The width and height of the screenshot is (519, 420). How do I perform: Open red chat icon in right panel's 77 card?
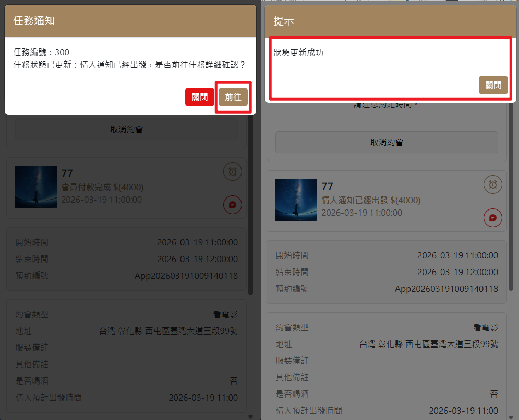pos(493,218)
